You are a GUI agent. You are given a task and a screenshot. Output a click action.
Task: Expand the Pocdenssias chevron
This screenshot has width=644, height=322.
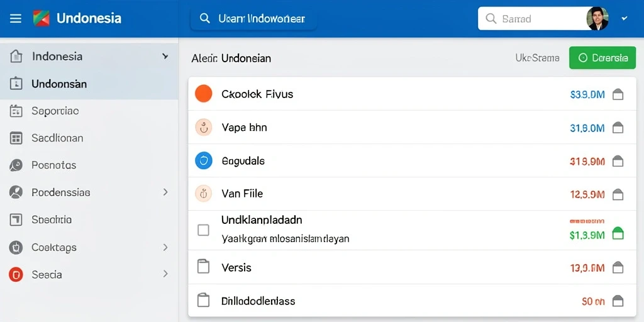[165, 192]
